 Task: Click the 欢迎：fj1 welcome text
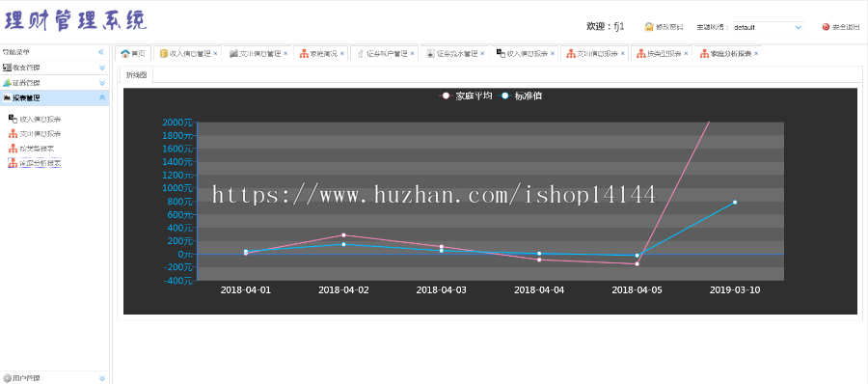pos(606,27)
